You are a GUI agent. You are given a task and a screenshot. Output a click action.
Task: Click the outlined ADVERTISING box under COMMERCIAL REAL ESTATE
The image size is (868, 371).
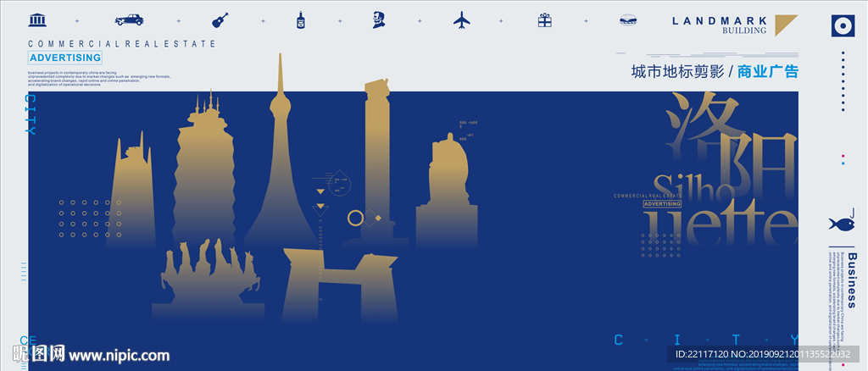(x=65, y=58)
